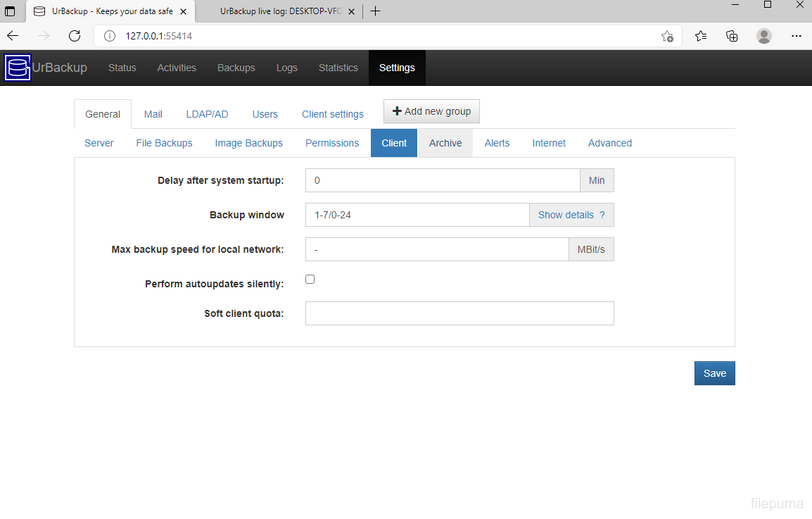Open a new browser tab

376,11
